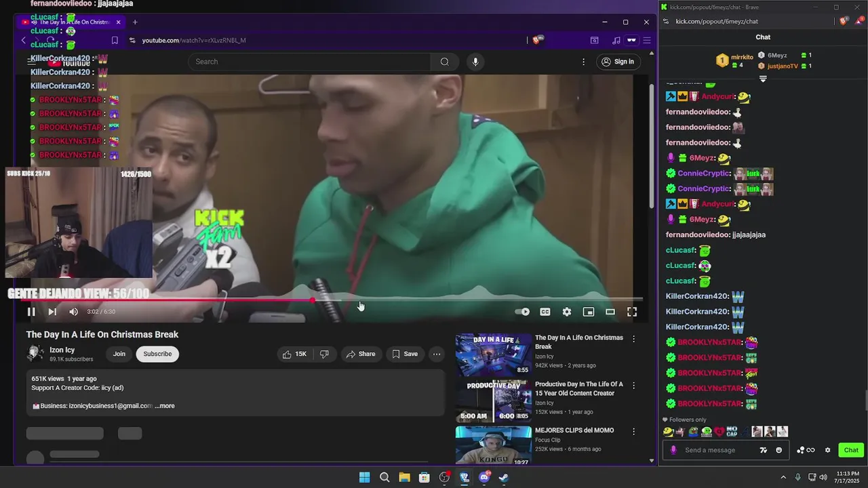Subscribe to Izon Icy channel
868x488 pixels.
[x=157, y=354]
